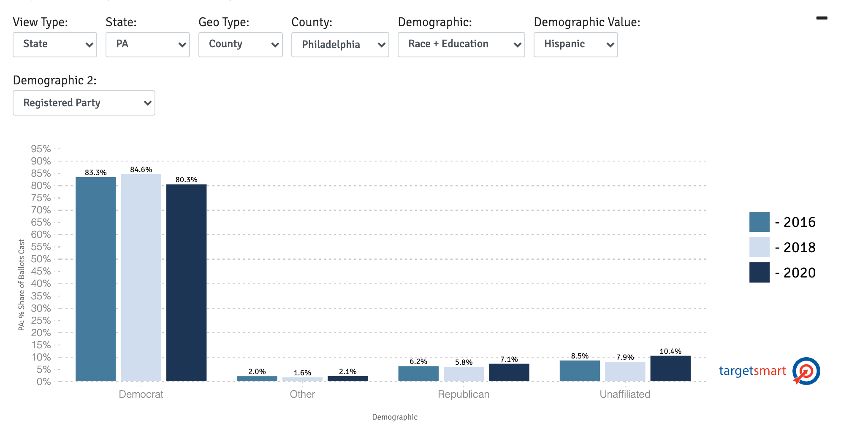The width and height of the screenshot is (868, 431).
Task: Click the Republican category label
Action: tap(464, 394)
